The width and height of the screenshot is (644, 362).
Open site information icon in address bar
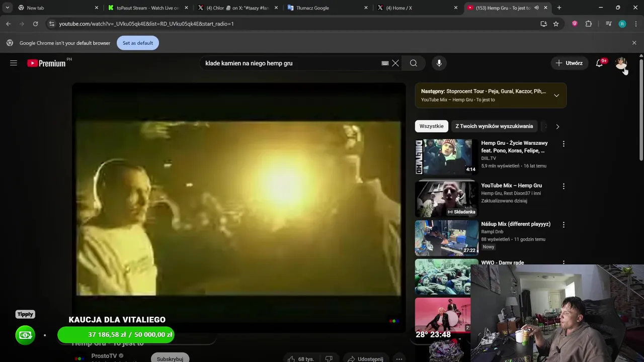pos(51,24)
